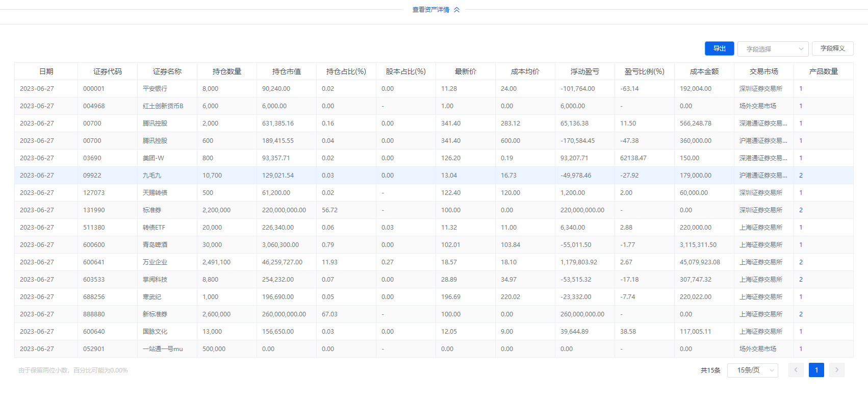The width and height of the screenshot is (868, 397).
Task: Open product count link for 青岛啤酒
Action: click(801, 245)
